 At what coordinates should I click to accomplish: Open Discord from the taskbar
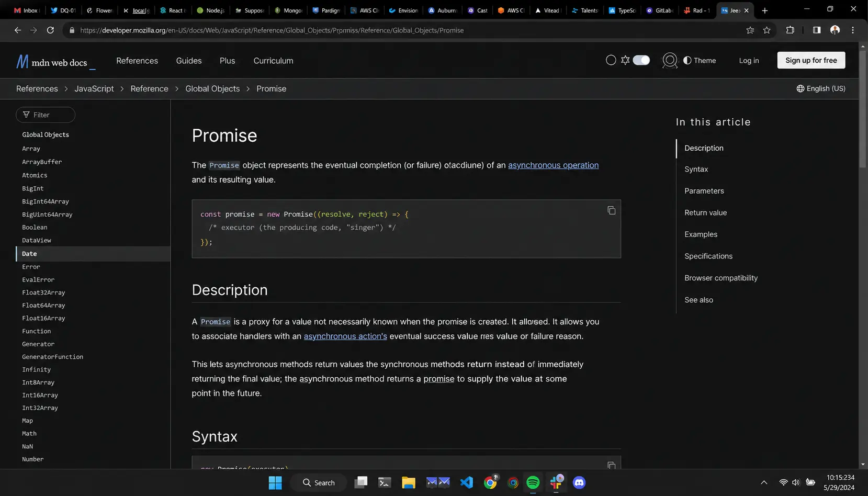pos(579,482)
